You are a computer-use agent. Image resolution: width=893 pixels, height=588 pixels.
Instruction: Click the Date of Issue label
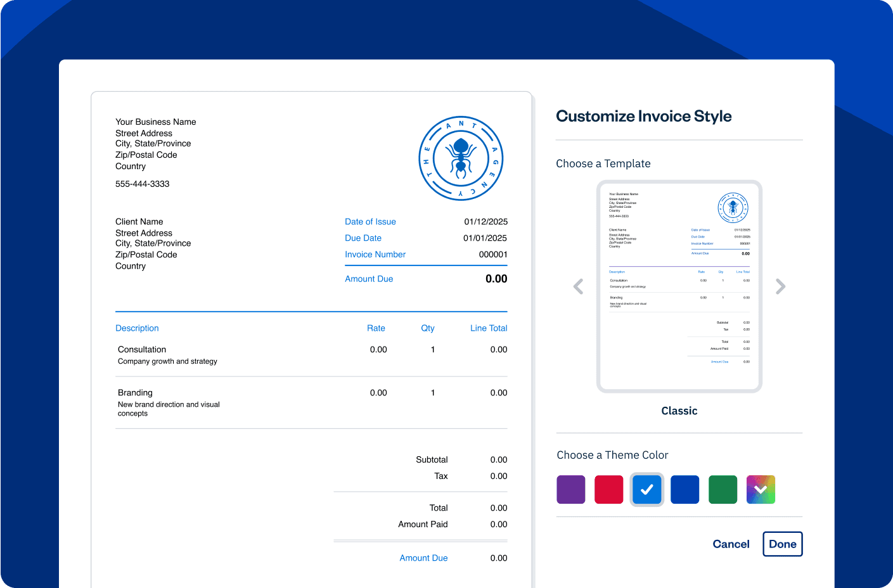(x=370, y=222)
